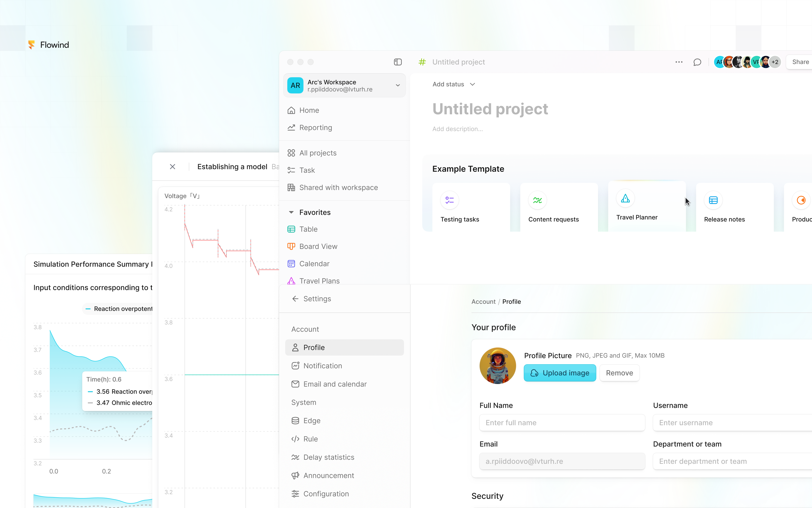Select Profile in settings

345,347
